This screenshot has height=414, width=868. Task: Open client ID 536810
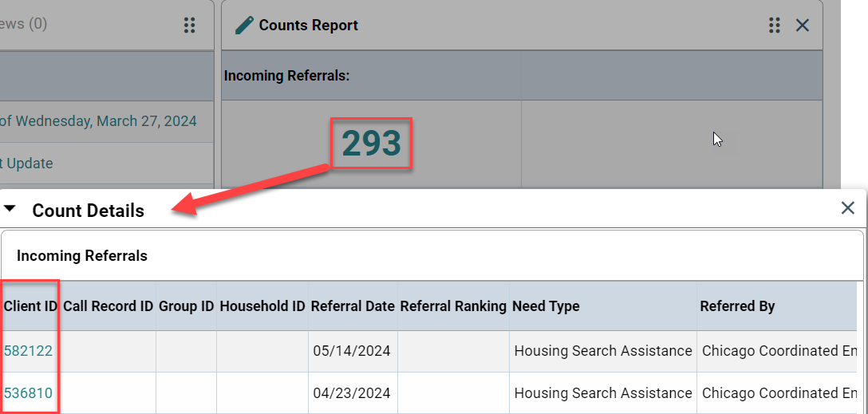coord(28,393)
